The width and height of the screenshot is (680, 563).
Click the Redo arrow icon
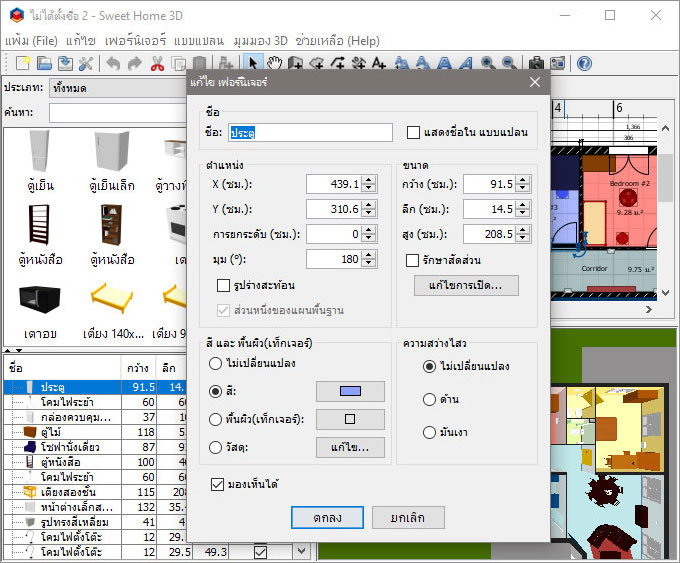(135, 63)
